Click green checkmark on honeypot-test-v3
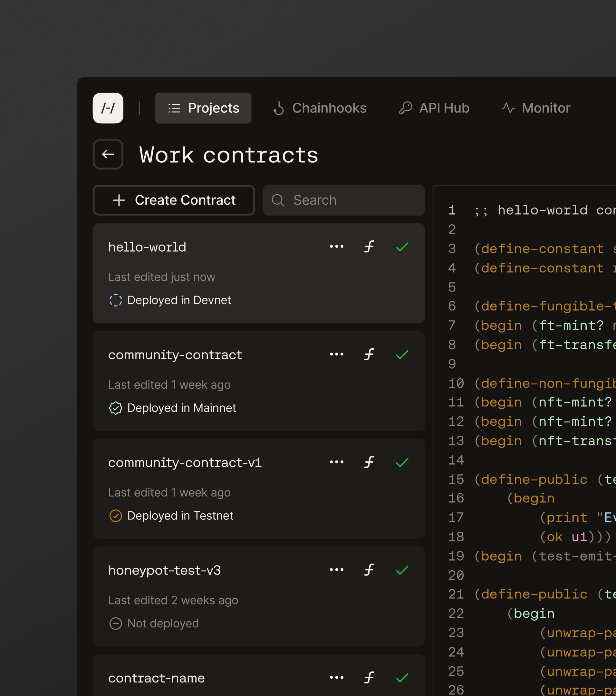 coord(402,570)
